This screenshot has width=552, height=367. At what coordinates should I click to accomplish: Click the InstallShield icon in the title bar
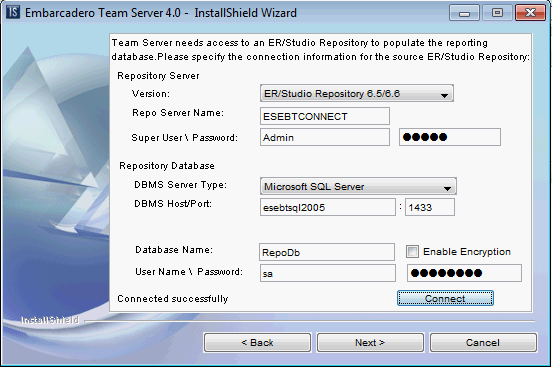pos(13,12)
